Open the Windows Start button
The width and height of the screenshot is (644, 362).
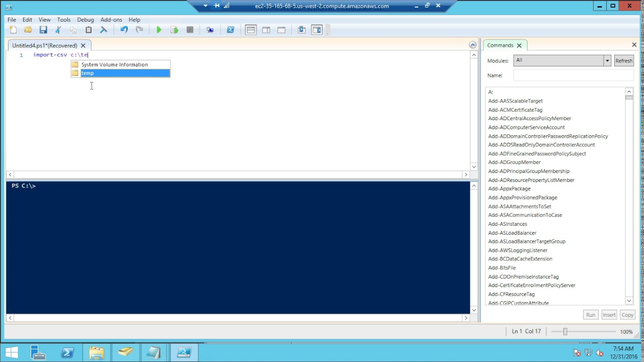click(12, 352)
